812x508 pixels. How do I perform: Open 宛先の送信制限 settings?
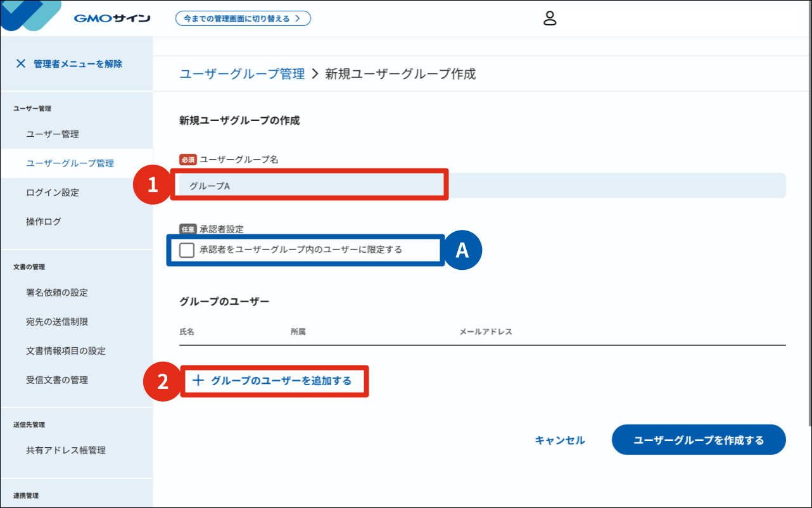57,322
